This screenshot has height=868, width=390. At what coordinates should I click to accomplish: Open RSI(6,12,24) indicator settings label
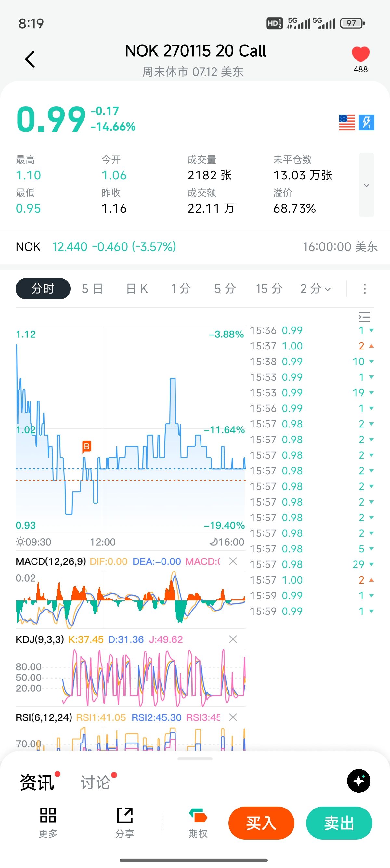pos(44,717)
